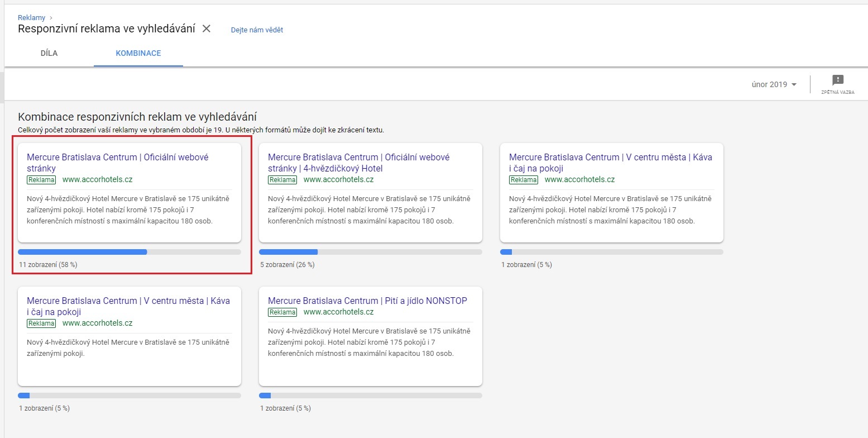This screenshot has width=868, height=438.
Task: Switch to the Díla tab
Action: (x=49, y=54)
